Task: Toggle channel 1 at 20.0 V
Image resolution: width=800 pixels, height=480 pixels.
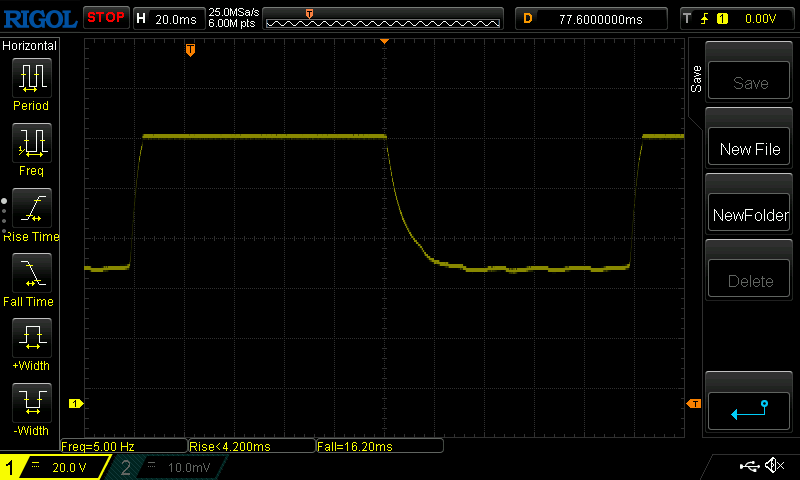Action: coord(55,467)
